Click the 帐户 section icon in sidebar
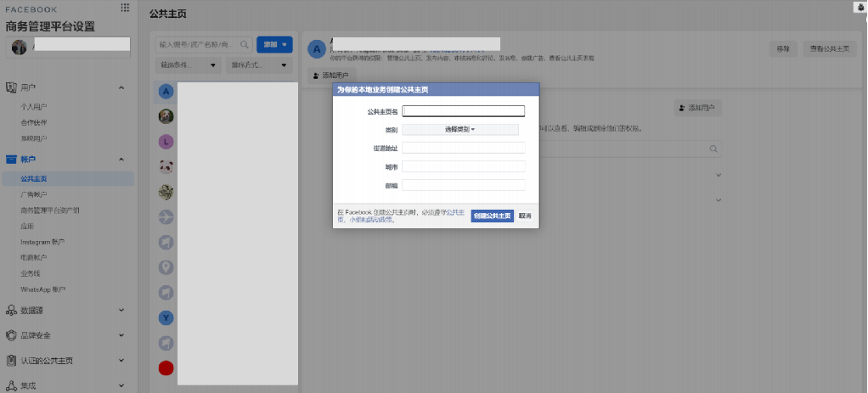 [11, 160]
